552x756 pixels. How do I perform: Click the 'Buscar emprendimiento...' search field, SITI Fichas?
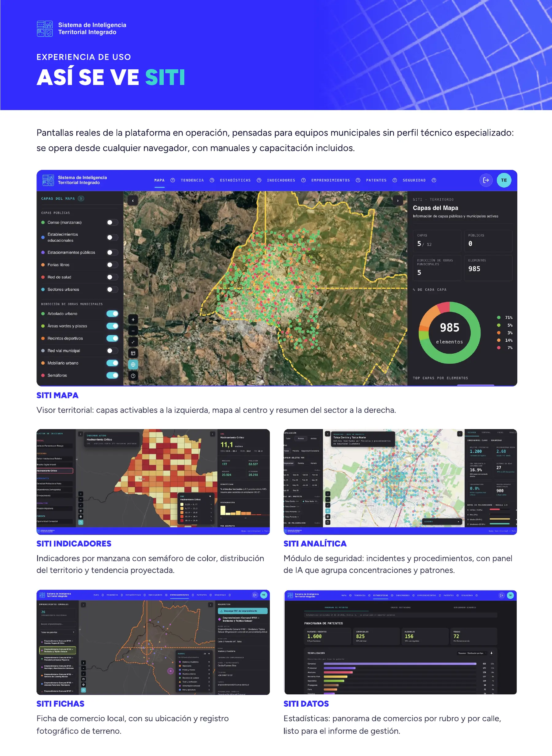click(x=58, y=624)
